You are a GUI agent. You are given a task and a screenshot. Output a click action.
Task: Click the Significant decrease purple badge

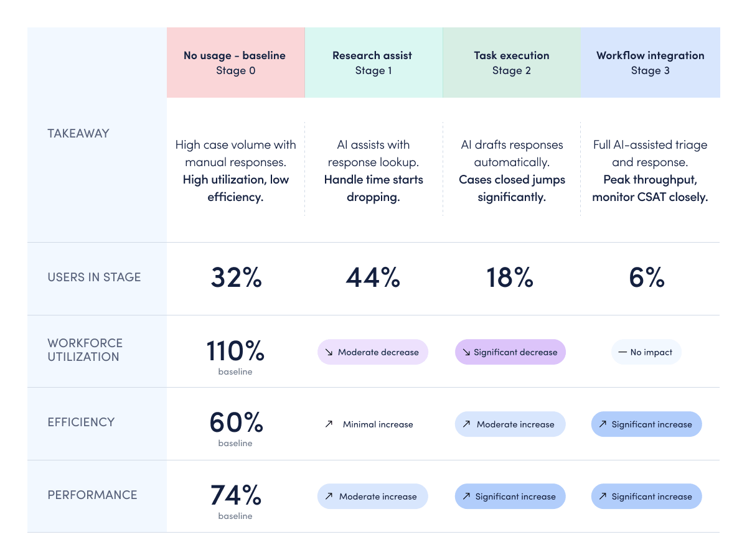coord(510,352)
